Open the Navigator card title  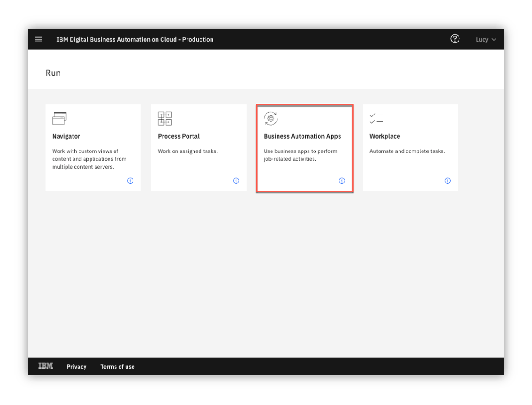click(x=66, y=136)
